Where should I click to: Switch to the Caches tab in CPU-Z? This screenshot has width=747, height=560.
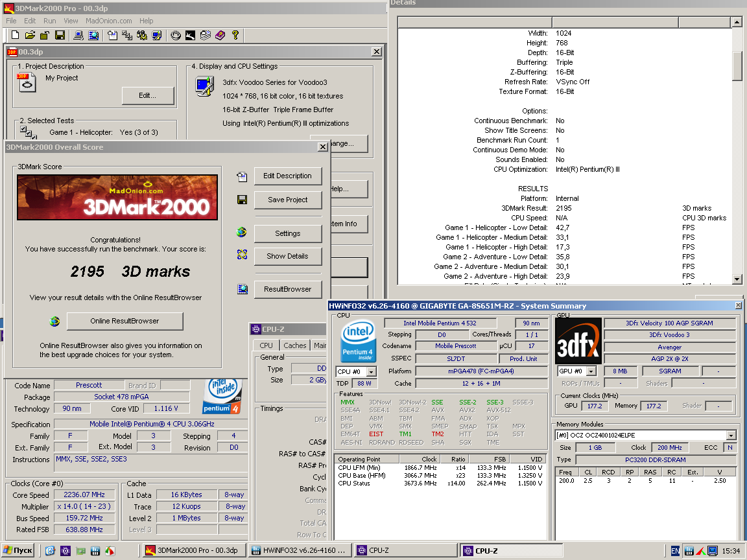pyautogui.click(x=295, y=345)
